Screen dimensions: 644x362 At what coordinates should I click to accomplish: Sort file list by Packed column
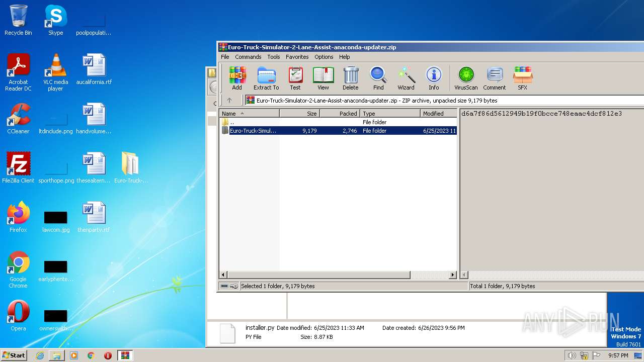340,114
